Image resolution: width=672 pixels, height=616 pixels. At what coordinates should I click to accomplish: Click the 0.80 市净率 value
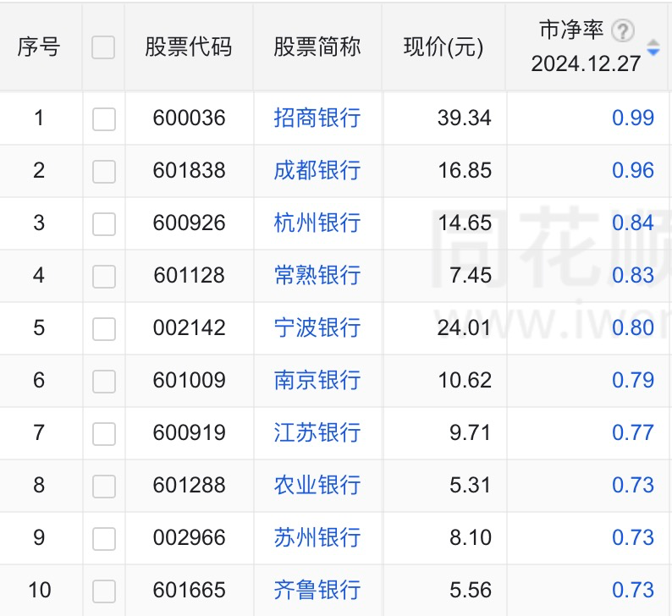click(633, 327)
